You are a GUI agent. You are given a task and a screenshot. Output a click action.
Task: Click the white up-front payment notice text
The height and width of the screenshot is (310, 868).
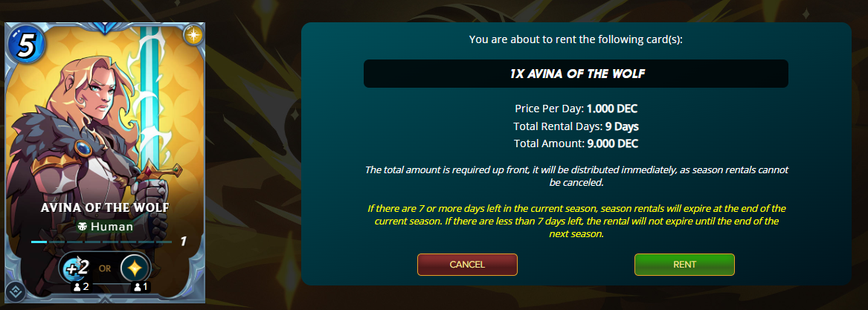pos(576,175)
